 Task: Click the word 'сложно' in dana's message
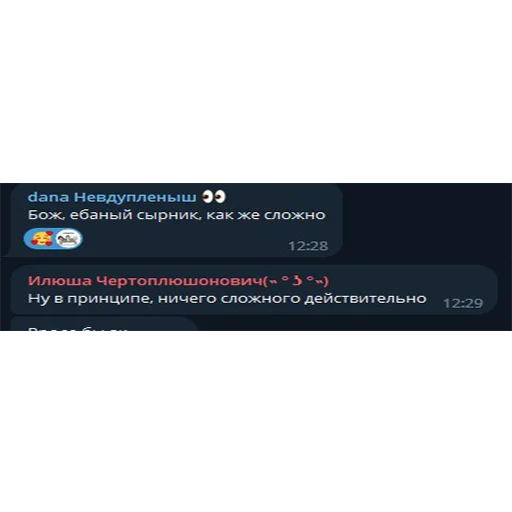(x=295, y=215)
